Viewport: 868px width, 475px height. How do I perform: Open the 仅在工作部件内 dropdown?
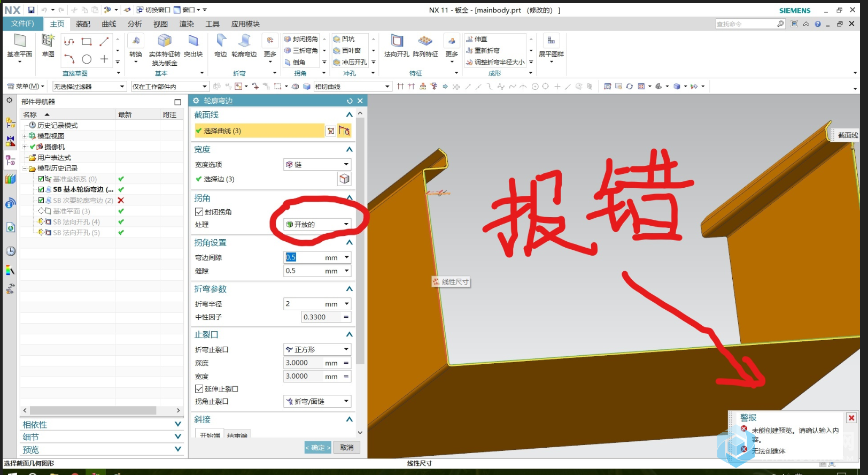click(x=170, y=86)
